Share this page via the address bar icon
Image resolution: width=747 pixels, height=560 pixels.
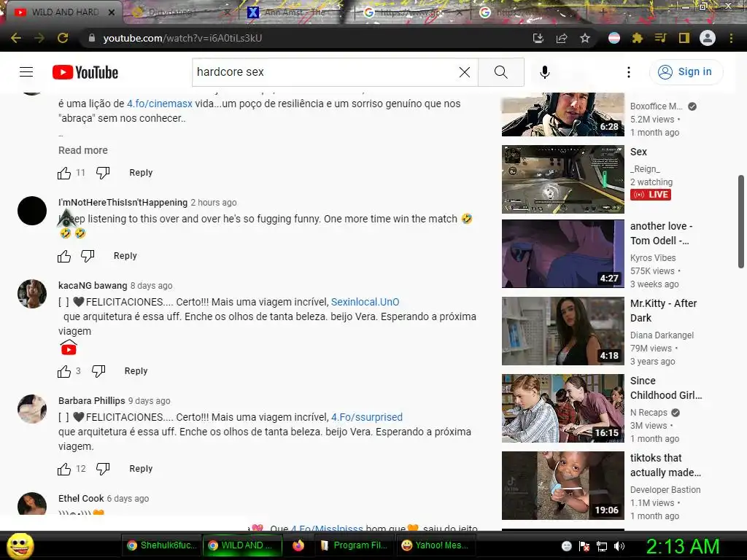tap(562, 38)
